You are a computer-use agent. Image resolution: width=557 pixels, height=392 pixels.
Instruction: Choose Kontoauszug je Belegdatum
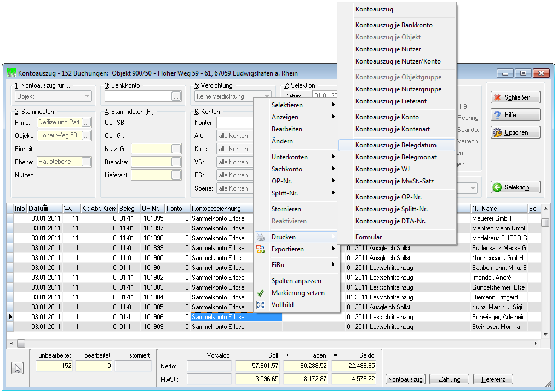[x=397, y=145]
